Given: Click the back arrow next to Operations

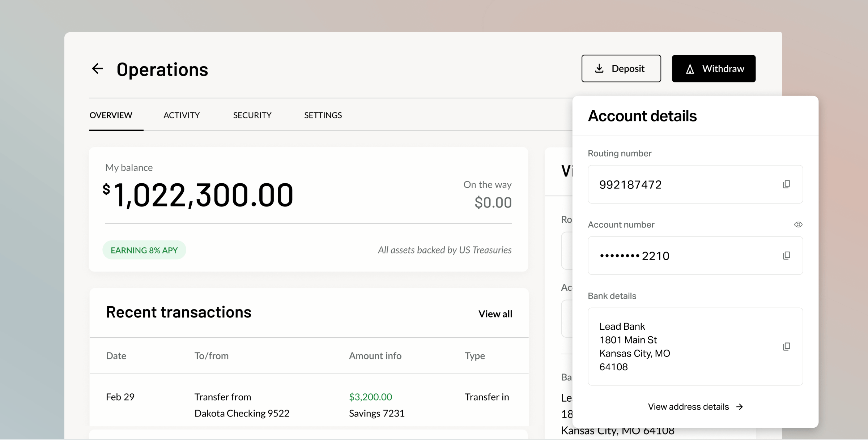Looking at the screenshot, I should coord(97,69).
